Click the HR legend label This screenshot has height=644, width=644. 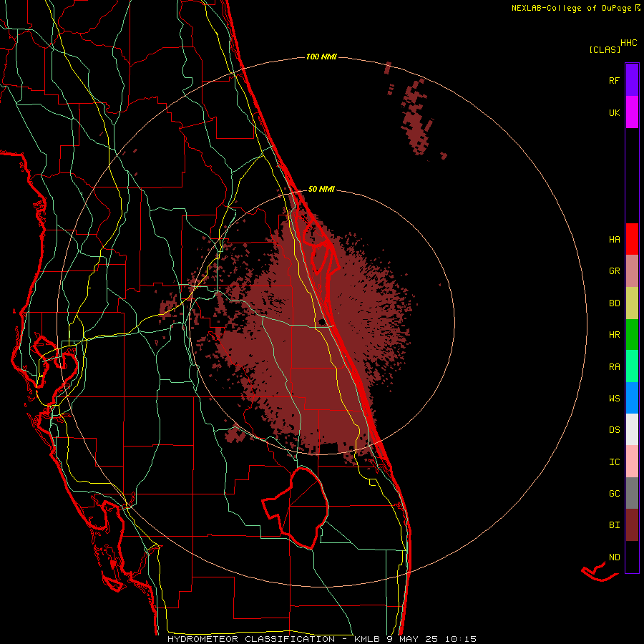(614, 335)
